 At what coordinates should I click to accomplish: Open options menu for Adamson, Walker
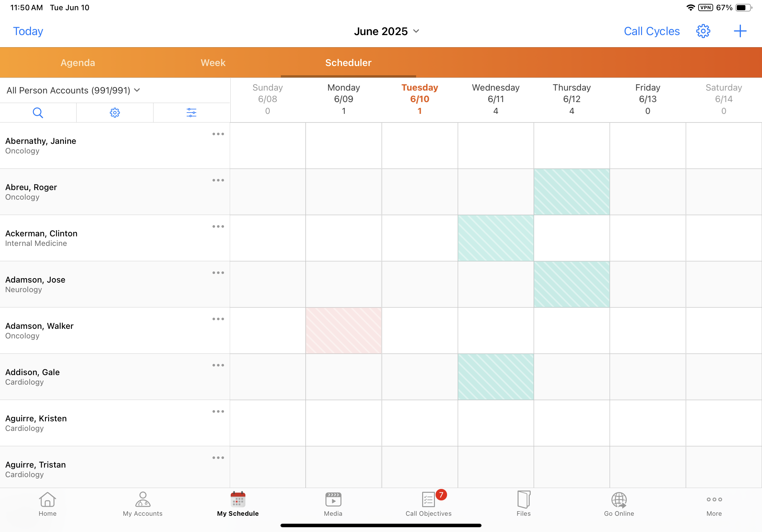click(218, 319)
